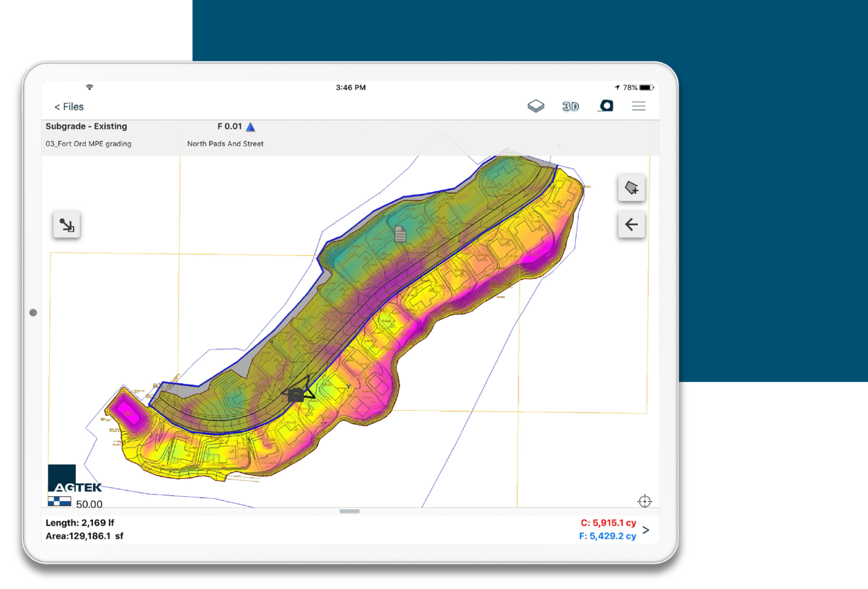868x589 pixels.
Task: Expand cut/fill details via the right chevron
Action: coord(646,530)
